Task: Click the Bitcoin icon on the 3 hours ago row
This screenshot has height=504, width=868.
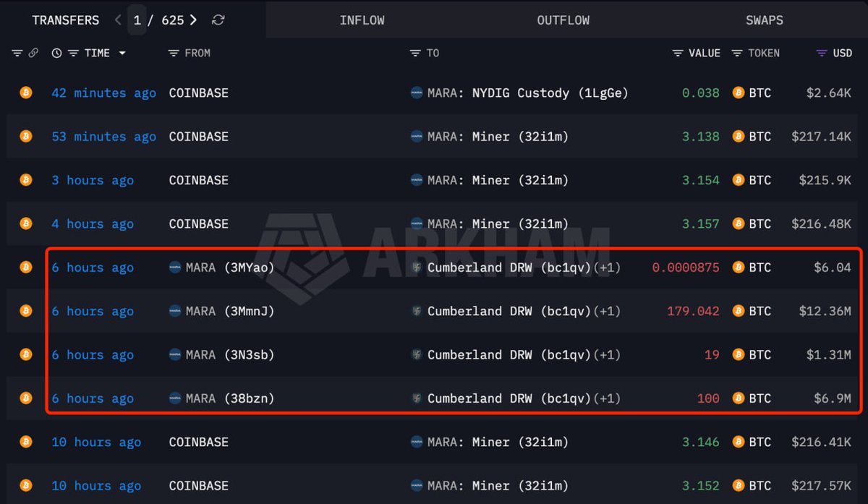Action: [x=26, y=180]
